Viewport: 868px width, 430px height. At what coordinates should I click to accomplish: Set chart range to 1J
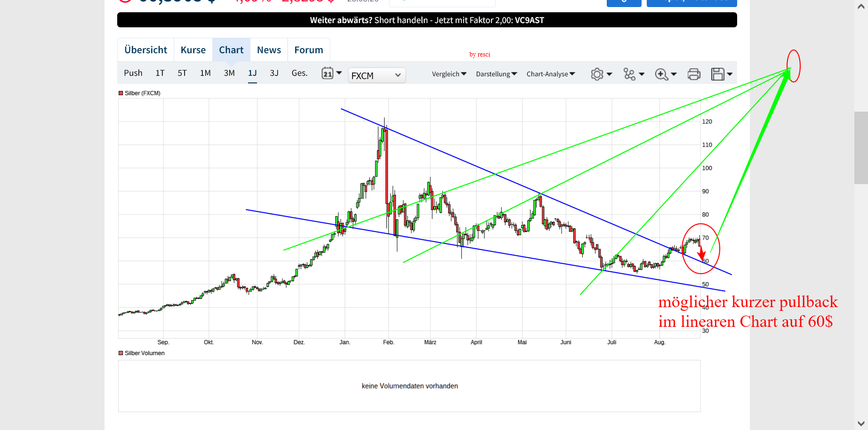tap(252, 73)
